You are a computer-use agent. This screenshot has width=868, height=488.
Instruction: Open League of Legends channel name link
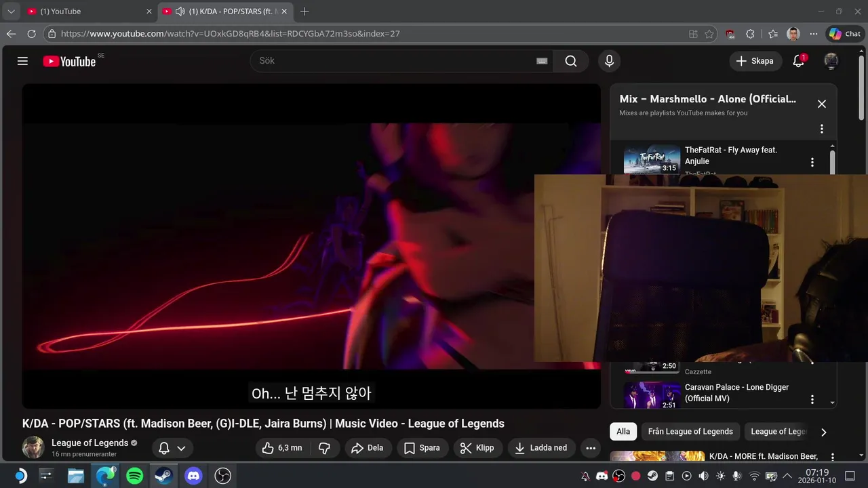[90, 443]
